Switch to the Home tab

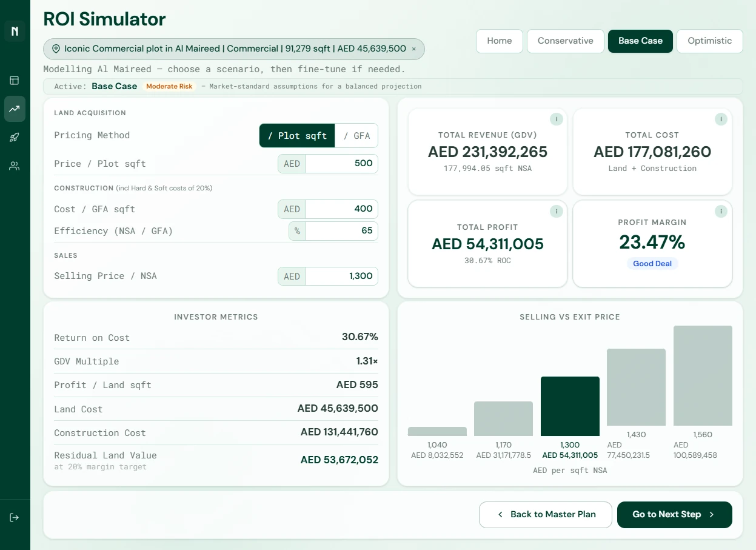point(500,41)
